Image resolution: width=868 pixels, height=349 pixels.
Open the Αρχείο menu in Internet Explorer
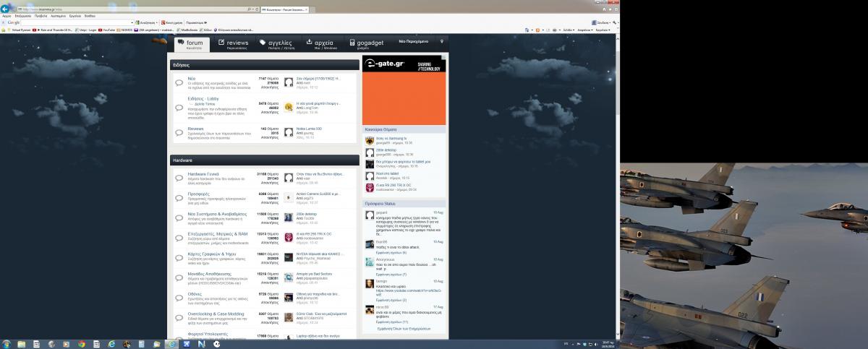point(7,14)
